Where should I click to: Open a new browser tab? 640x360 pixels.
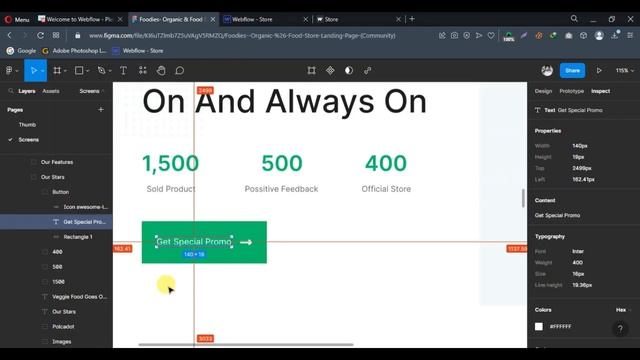tap(412, 19)
